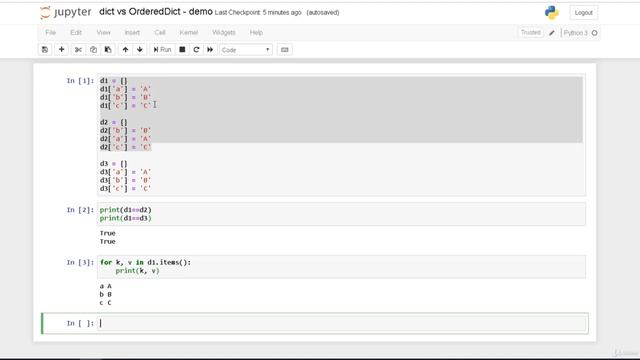Screen dimensions: 640x360
Task: Click the Trusted notebook indicator
Action: click(531, 33)
